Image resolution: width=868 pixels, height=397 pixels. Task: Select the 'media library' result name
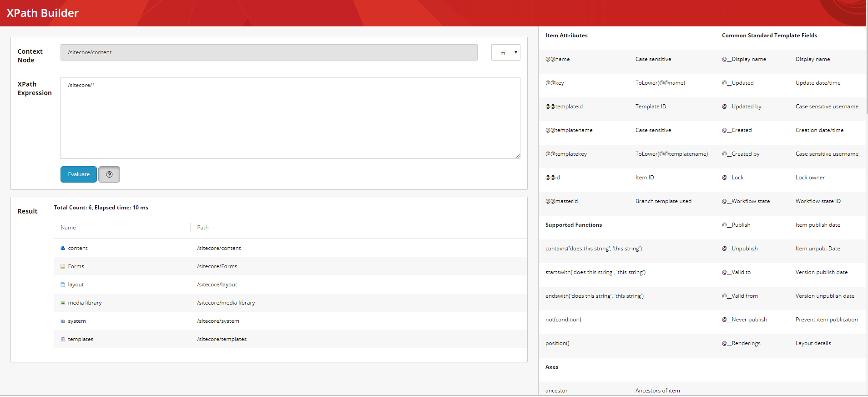click(x=85, y=303)
